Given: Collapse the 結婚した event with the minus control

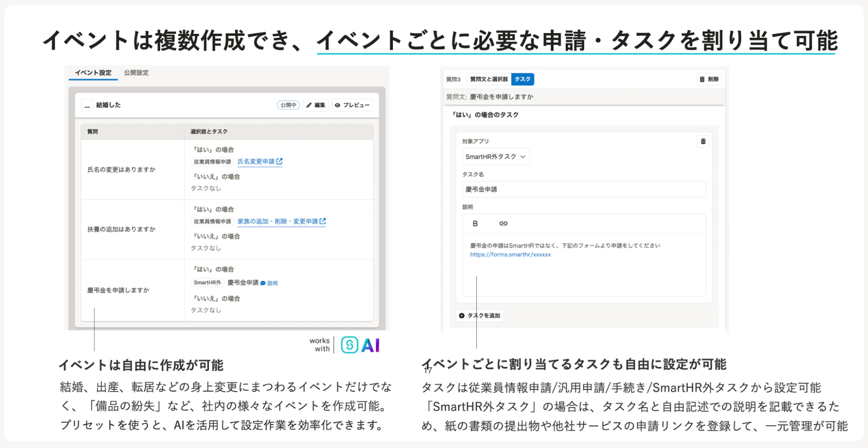Looking at the screenshot, I should click(x=87, y=105).
